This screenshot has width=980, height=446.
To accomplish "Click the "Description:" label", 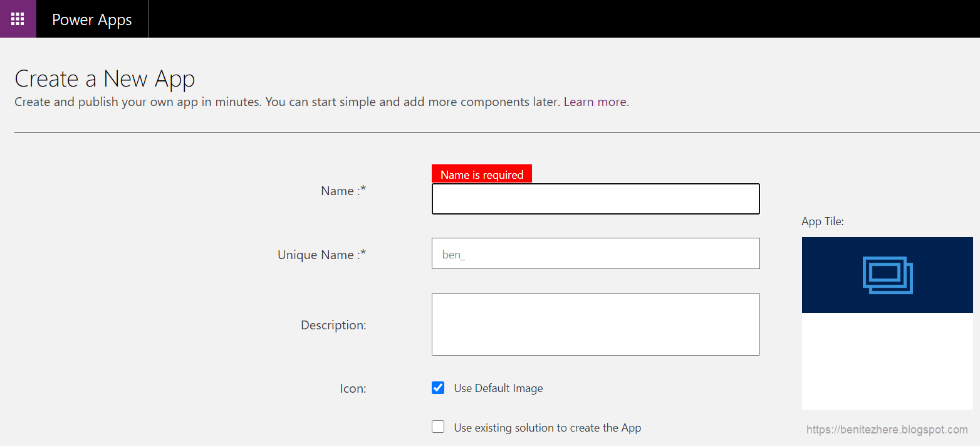I will point(333,324).
